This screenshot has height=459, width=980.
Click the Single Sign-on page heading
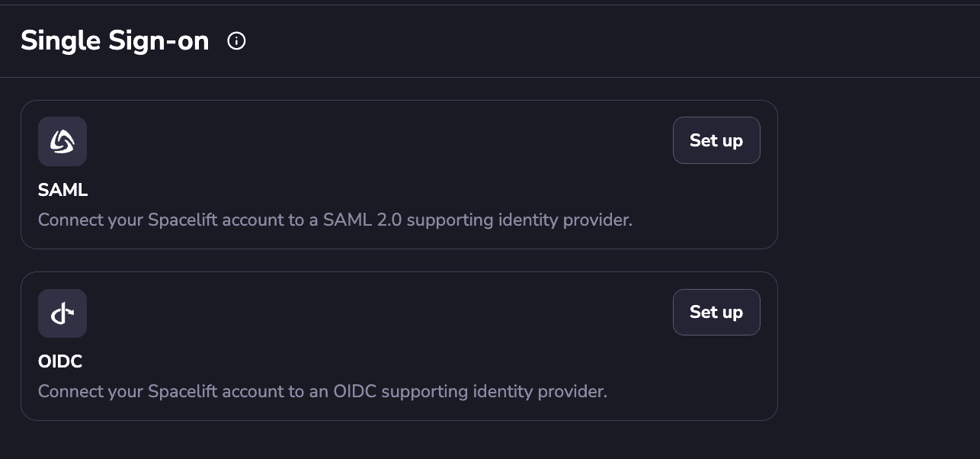click(x=115, y=41)
